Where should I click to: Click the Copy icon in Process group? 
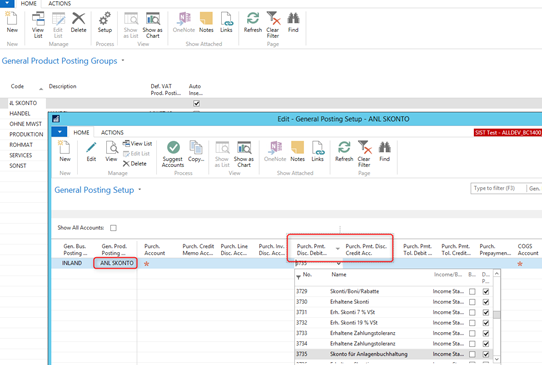click(196, 151)
